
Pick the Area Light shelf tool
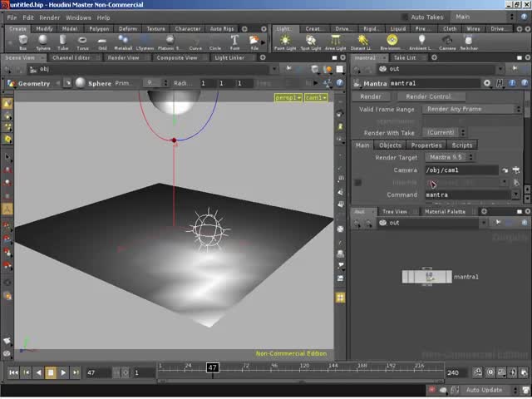point(336,41)
